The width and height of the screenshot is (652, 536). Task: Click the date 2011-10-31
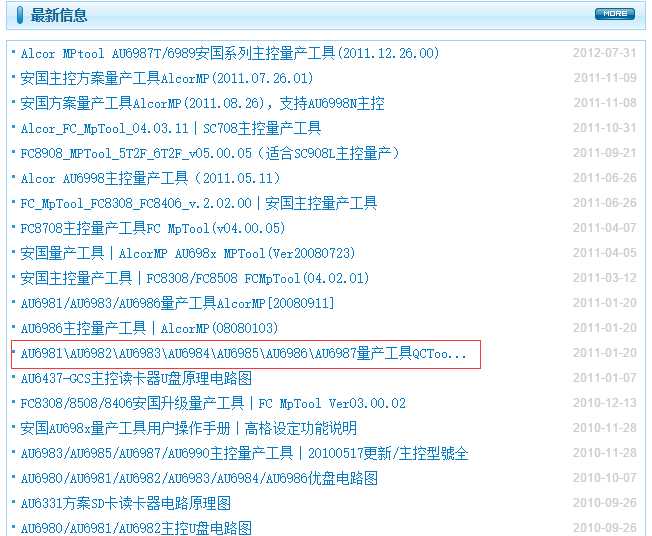pyautogui.click(x=605, y=128)
